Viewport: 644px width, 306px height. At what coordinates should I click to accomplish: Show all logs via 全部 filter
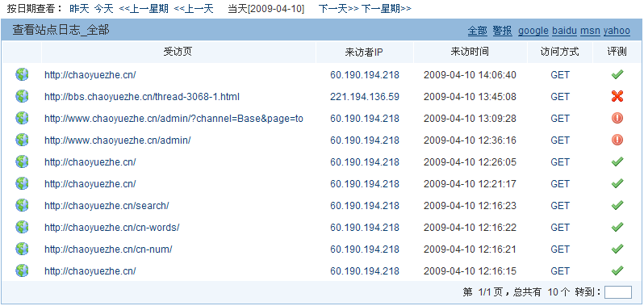point(477,31)
